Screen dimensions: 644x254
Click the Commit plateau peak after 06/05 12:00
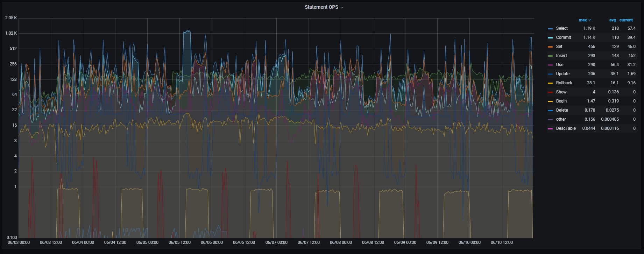tap(187, 31)
